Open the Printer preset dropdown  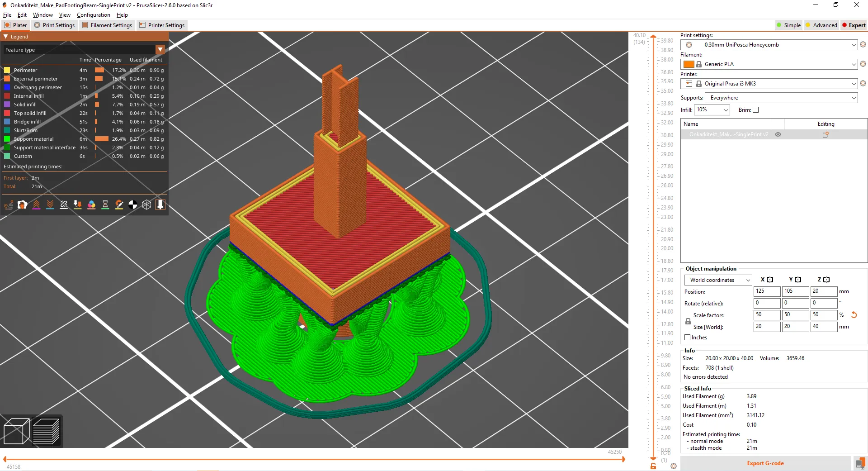pyautogui.click(x=770, y=84)
